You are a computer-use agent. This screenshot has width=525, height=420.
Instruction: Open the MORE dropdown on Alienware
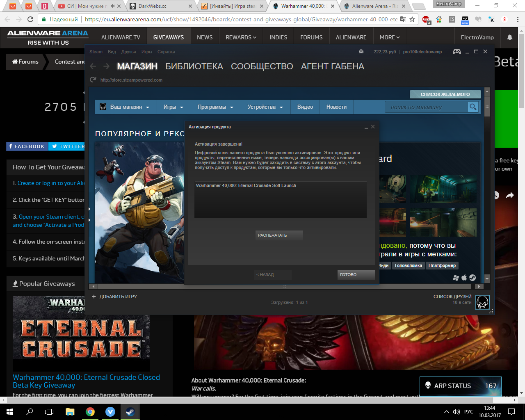pos(389,37)
